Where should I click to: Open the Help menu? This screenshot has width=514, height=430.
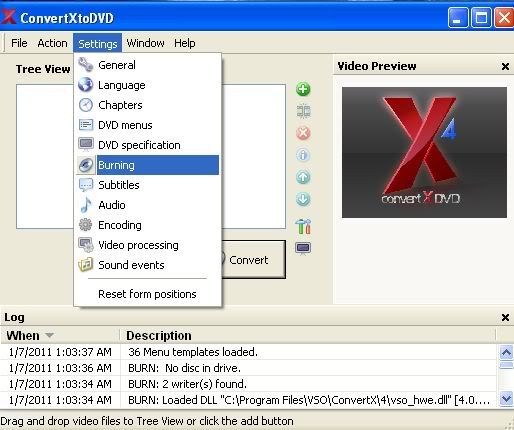(x=185, y=43)
